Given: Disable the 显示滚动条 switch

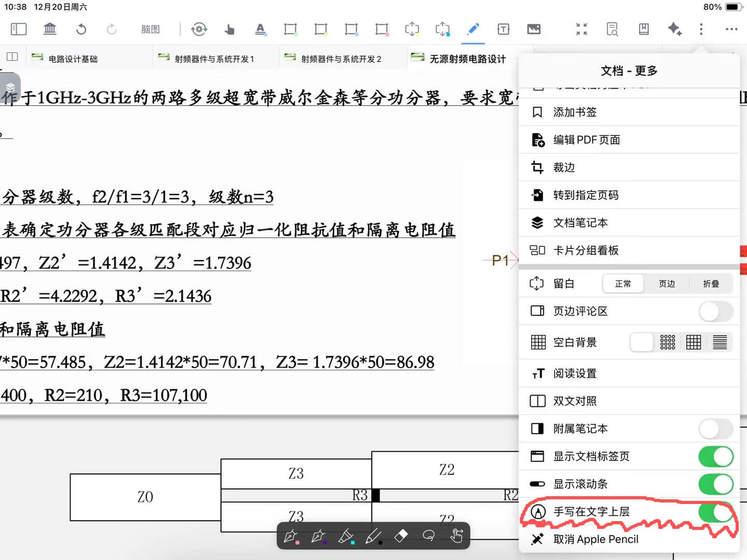Looking at the screenshot, I should (716, 484).
